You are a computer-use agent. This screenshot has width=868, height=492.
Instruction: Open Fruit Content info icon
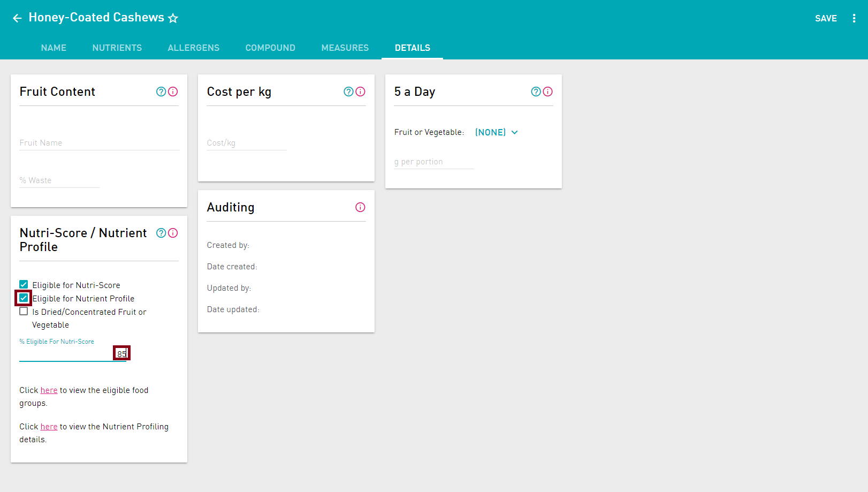173,92
